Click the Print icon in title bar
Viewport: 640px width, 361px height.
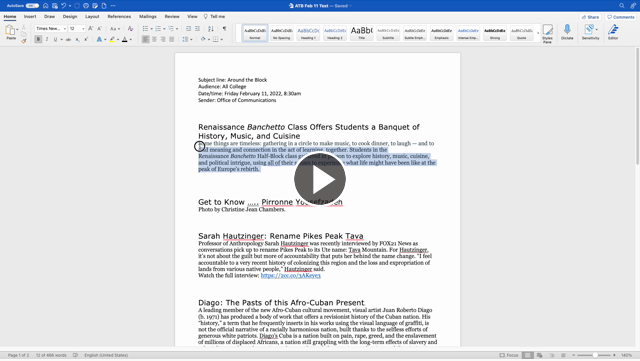click(x=86, y=6)
